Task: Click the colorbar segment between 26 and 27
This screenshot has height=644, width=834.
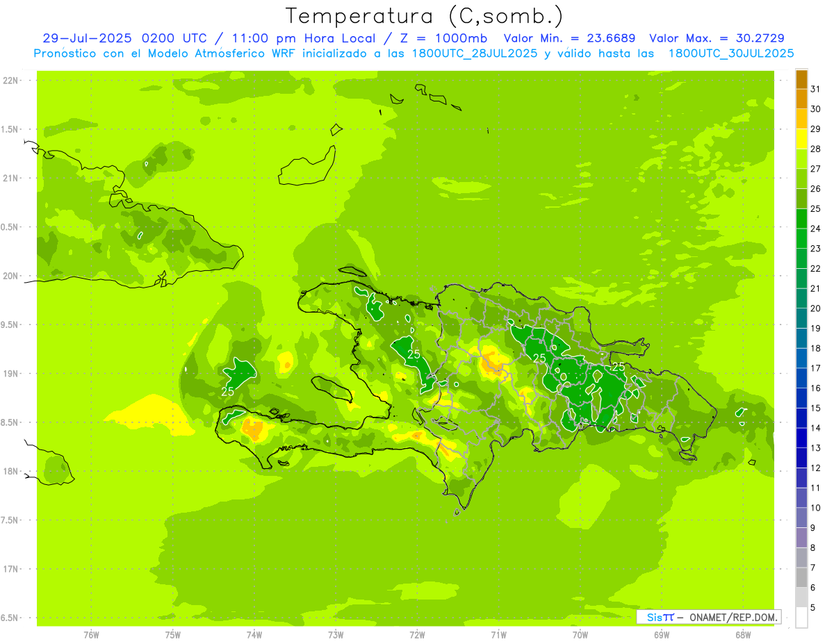Action: click(801, 179)
